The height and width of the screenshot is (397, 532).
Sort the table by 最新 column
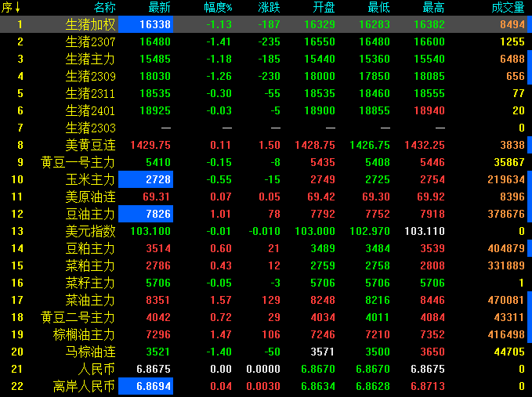[148, 8]
